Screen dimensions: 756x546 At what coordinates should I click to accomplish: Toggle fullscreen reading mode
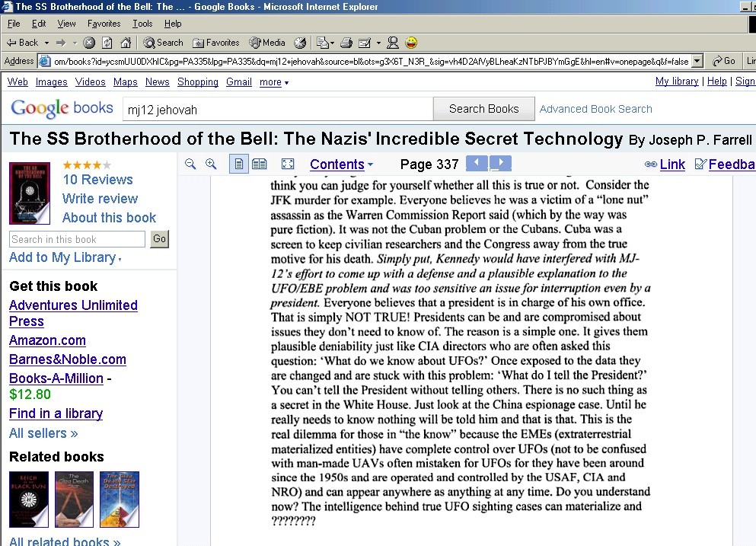288,164
